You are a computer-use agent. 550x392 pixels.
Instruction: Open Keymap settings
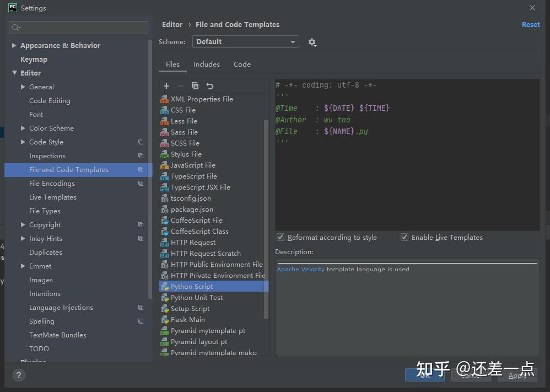tap(34, 60)
